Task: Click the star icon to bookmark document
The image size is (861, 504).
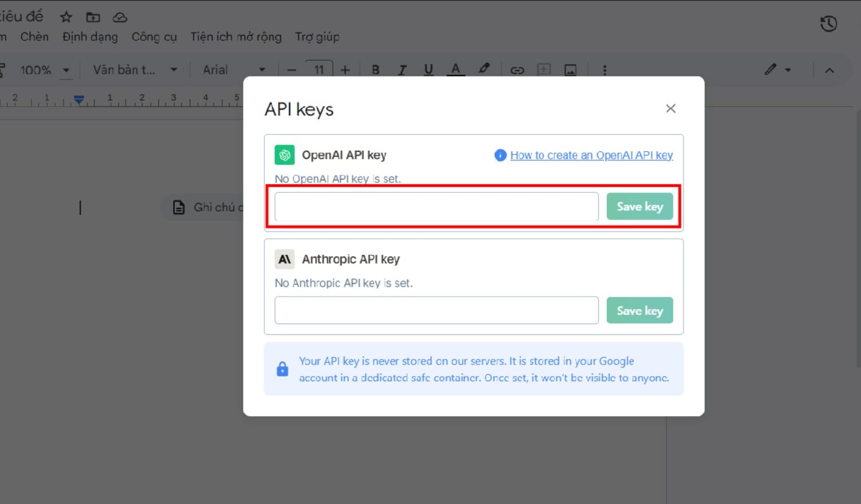Action: 66,17
